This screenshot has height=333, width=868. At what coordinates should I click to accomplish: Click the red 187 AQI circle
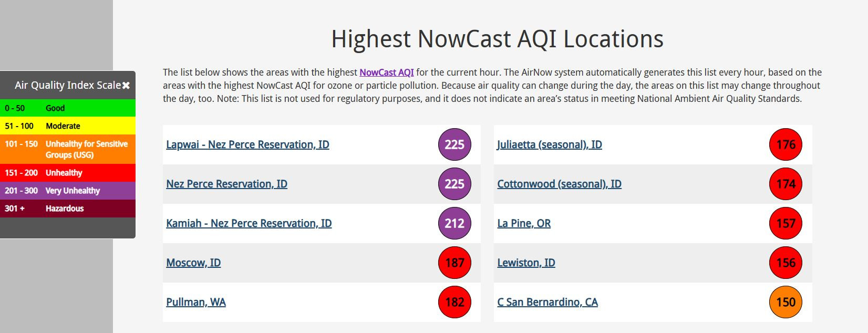click(x=454, y=263)
